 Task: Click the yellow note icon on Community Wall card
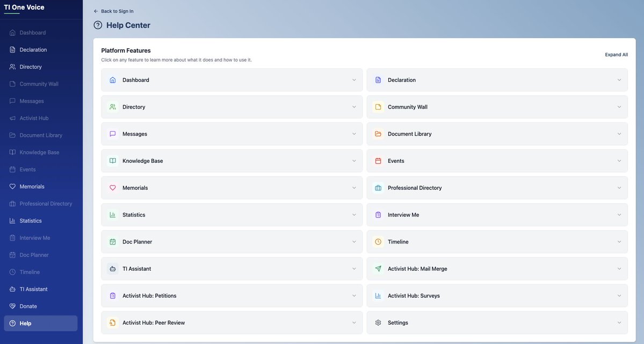coord(378,107)
